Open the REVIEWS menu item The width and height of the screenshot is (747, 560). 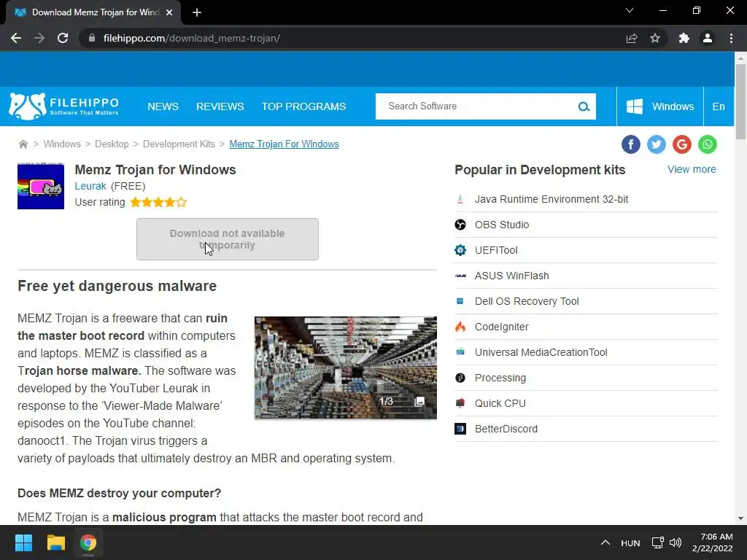(x=220, y=106)
